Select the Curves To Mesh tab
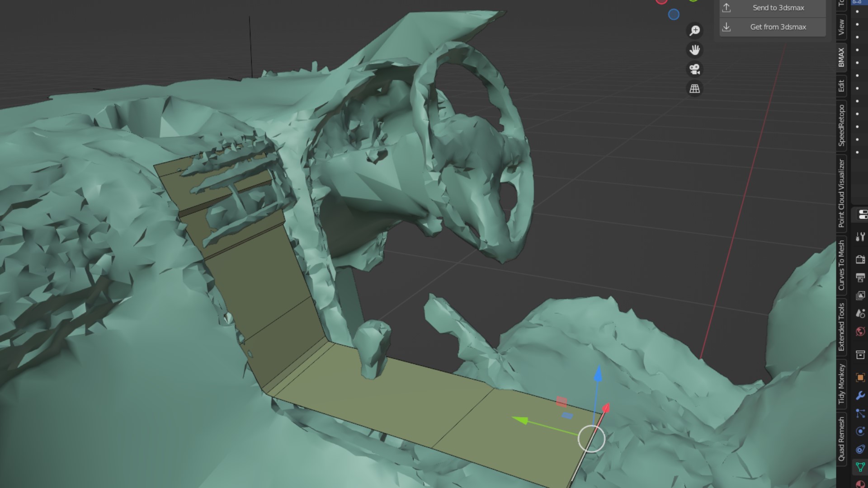Viewport: 868px width, 488px height. 841,265
